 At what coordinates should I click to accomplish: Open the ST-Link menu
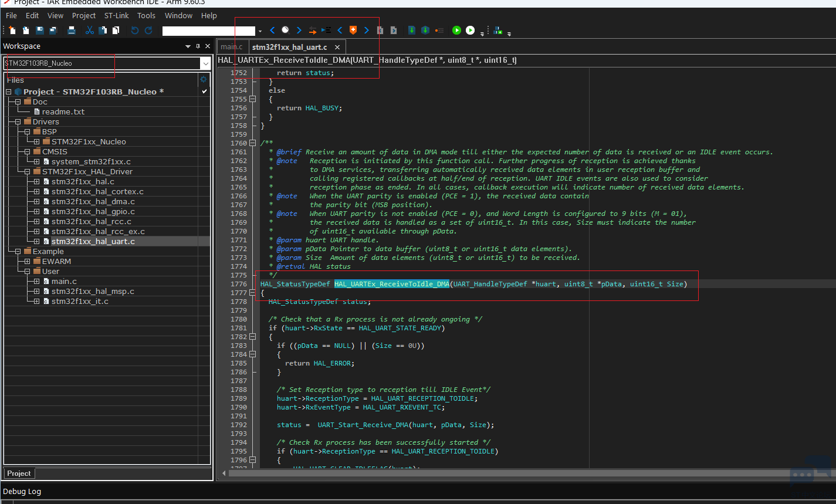click(x=116, y=15)
